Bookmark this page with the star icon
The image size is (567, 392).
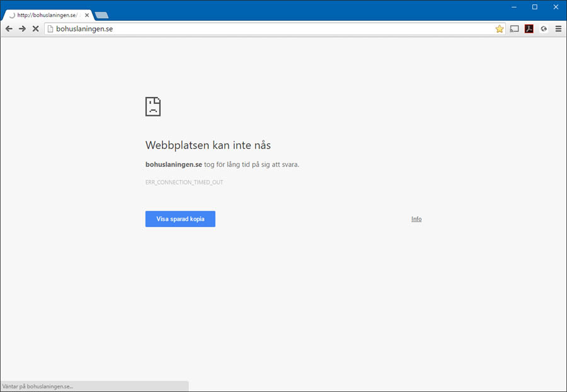point(500,29)
